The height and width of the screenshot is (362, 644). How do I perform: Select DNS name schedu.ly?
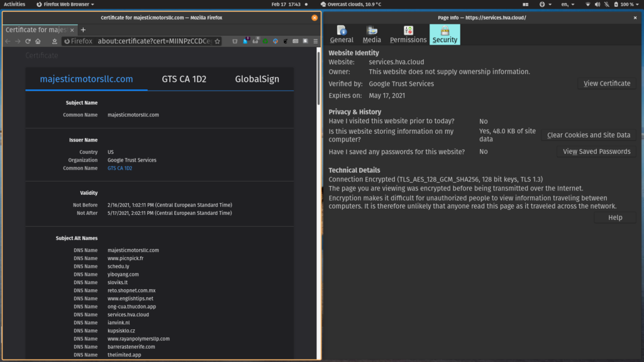pyautogui.click(x=118, y=266)
